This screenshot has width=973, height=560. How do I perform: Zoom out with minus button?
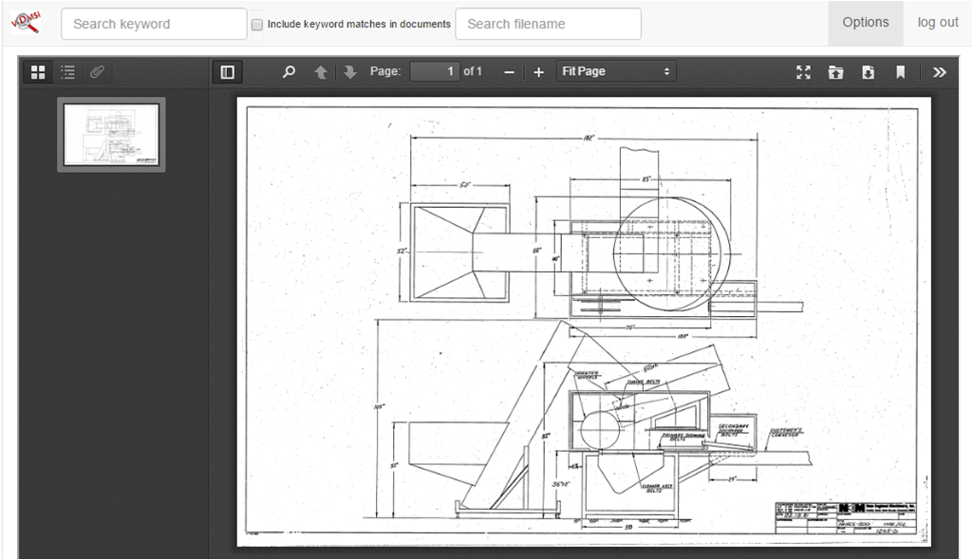click(x=510, y=72)
